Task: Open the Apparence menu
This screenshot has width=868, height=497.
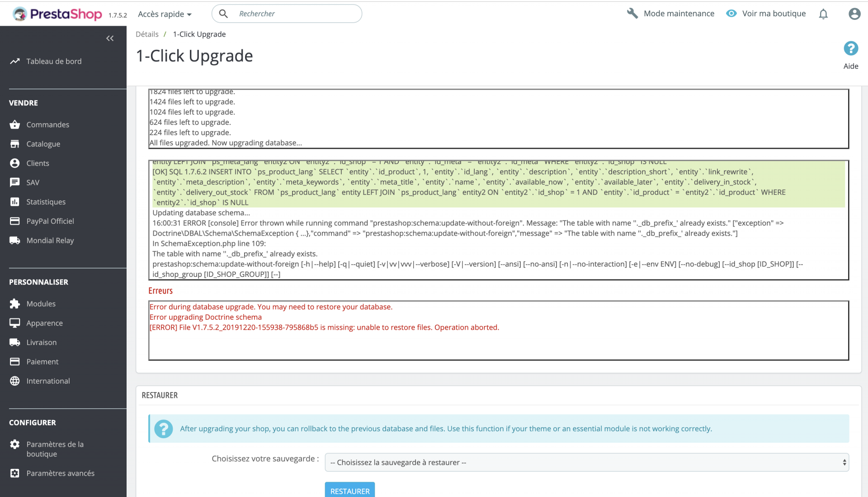Action: coord(44,323)
